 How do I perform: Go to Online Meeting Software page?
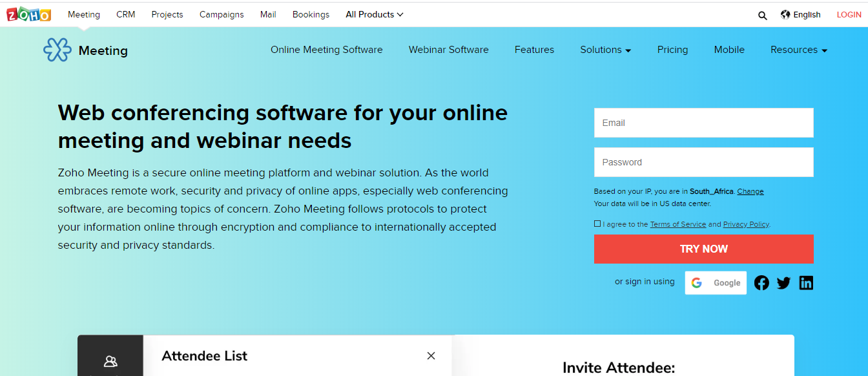[x=327, y=50]
